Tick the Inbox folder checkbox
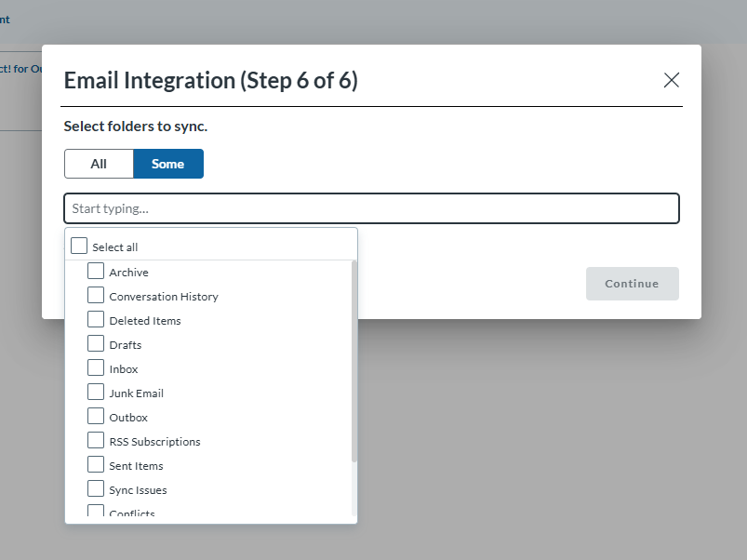The image size is (747, 560). pyautogui.click(x=96, y=368)
